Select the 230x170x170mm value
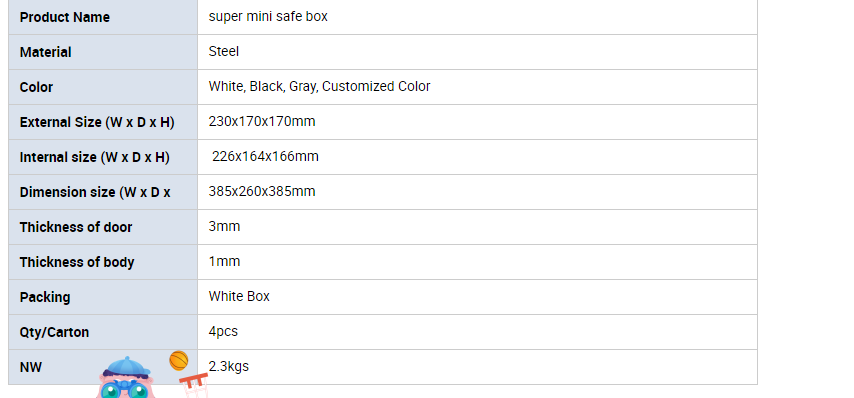 [x=262, y=121]
